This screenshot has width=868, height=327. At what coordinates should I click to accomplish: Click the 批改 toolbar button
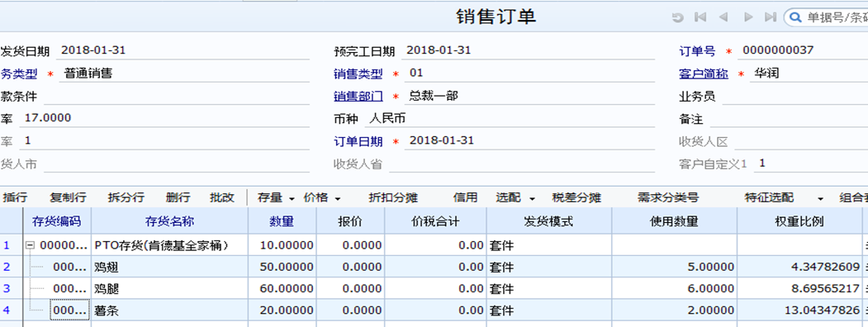pos(222,197)
